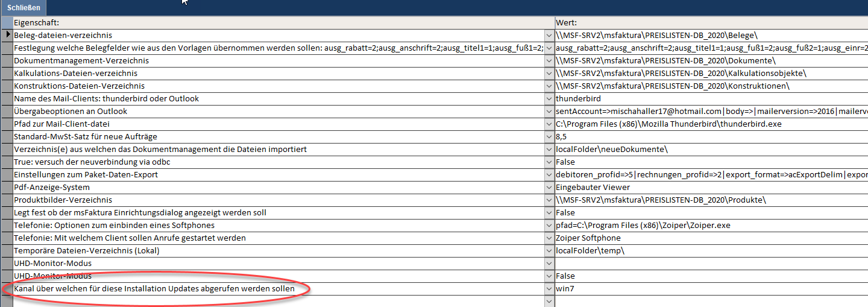The width and height of the screenshot is (868, 307).
Task: Open dropdown of Produktbilder-Verzeichnis row
Action: click(x=549, y=200)
